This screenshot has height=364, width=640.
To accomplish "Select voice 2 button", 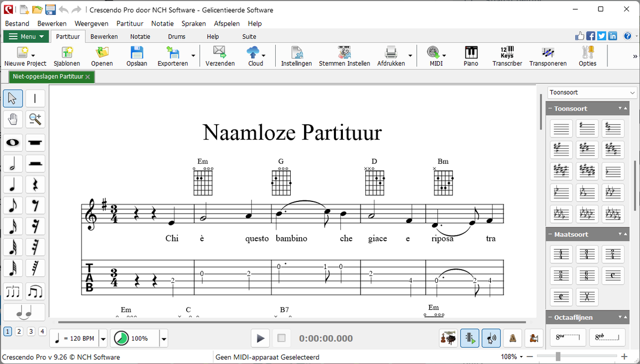I will [19, 331].
